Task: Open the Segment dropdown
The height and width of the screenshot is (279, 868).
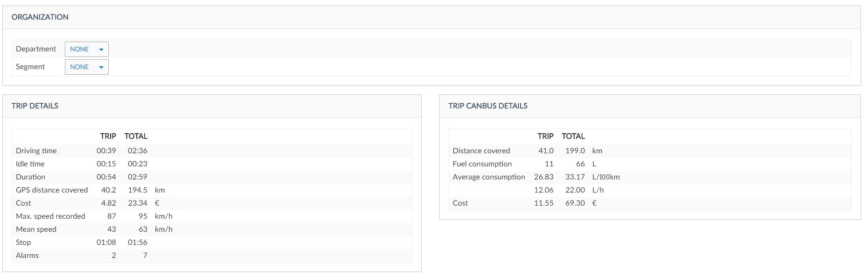Action: [x=86, y=67]
